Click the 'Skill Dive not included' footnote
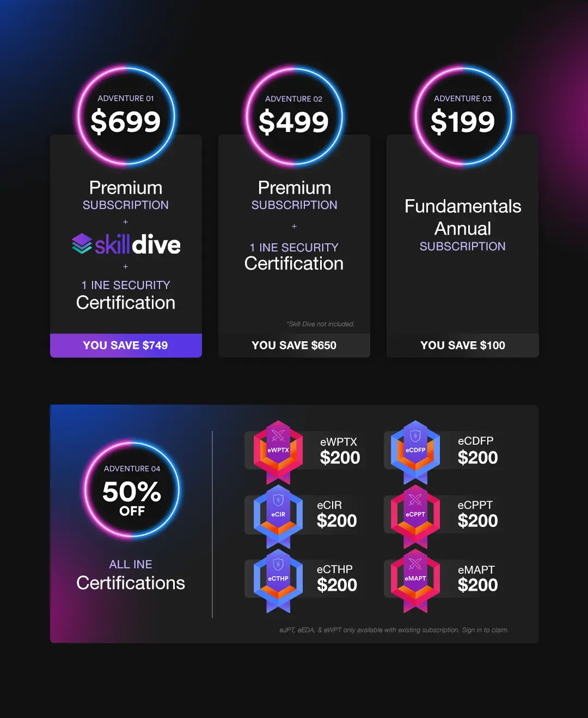The height and width of the screenshot is (718, 588). (x=321, y=324)
